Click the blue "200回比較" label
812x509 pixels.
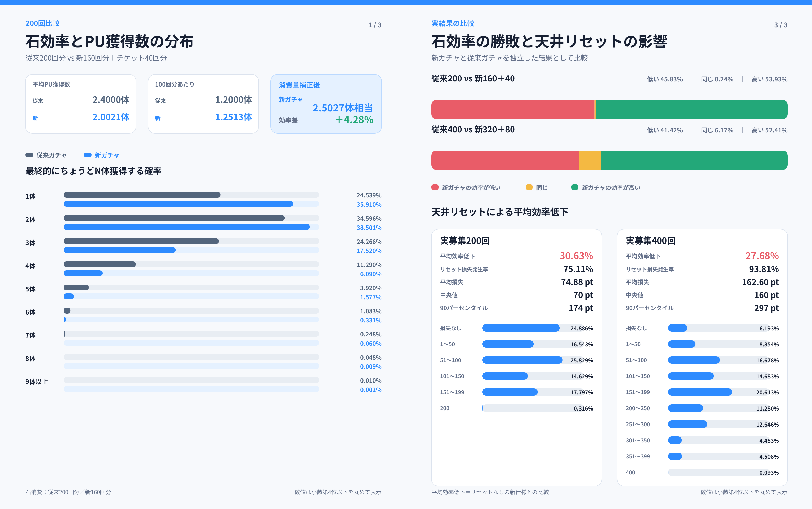[42, 23]
